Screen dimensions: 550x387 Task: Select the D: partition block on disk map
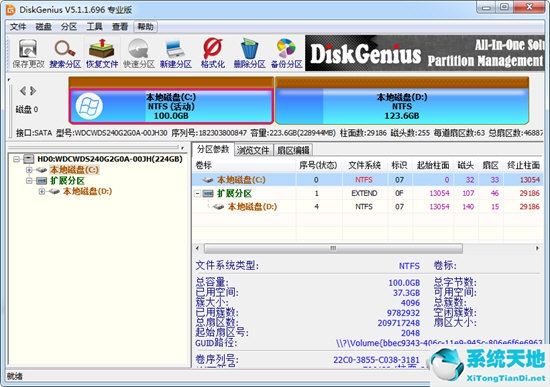(x=402, y=106)
